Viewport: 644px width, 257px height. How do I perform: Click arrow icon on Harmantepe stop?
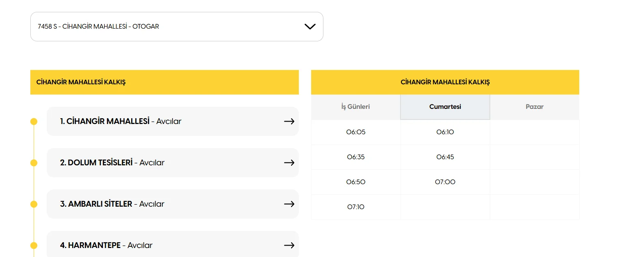point(289,245)
